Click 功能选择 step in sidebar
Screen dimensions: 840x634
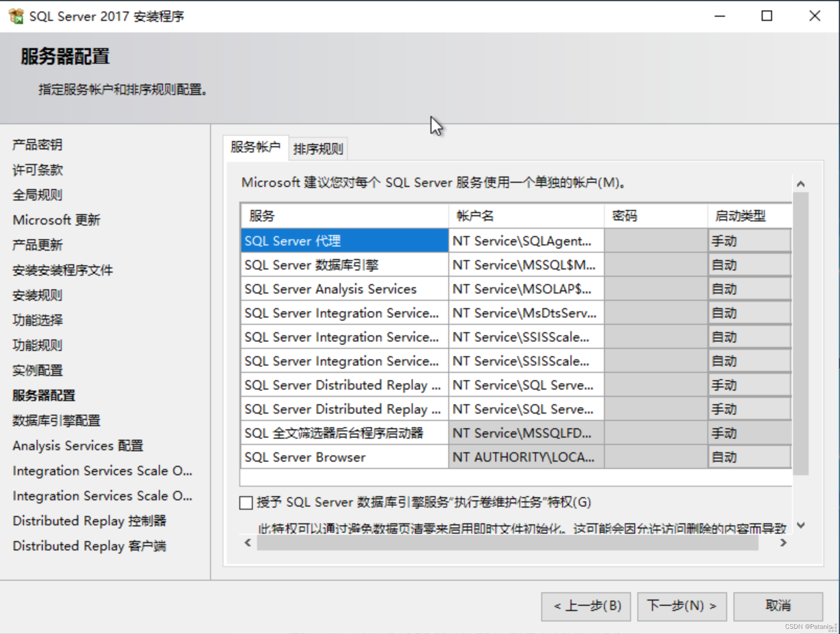[38, 320]
